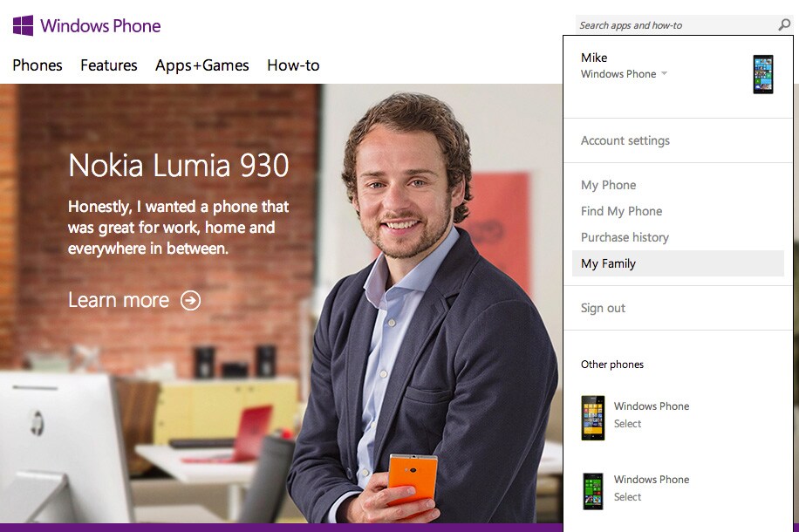Click the search magnifier icon

(x=784, y=24)
